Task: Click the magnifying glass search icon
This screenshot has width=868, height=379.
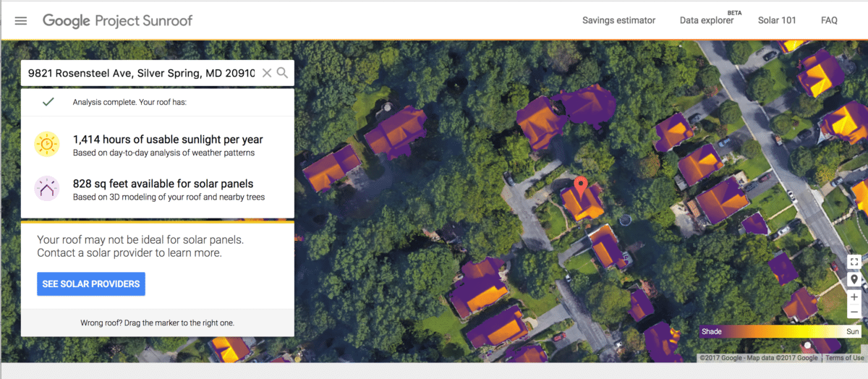Action: 283,72
